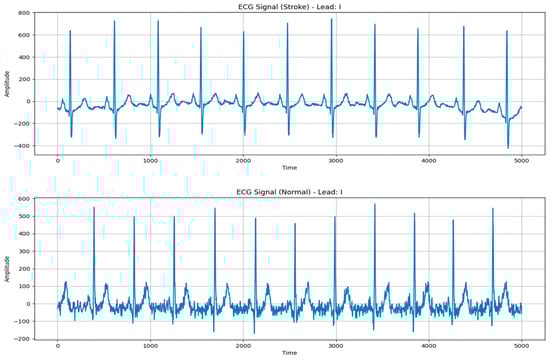This screenshot has height=361, width=550.
Task: Click the 4000 tick on Normal chart x-axis
Action: 429,346
